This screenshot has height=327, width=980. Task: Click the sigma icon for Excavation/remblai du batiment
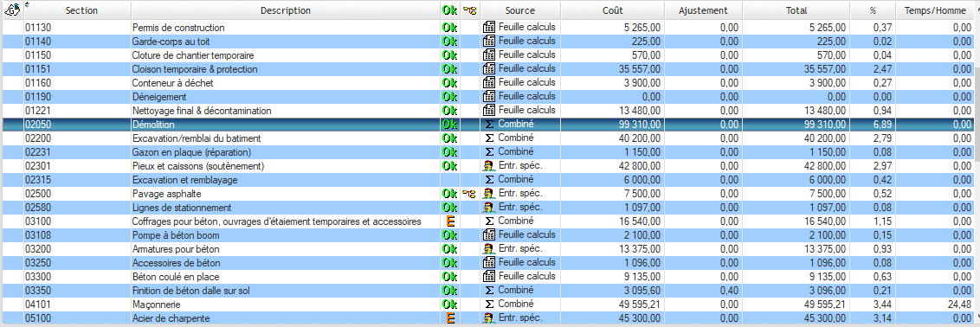pyautogui.click(x=490, y=138)
